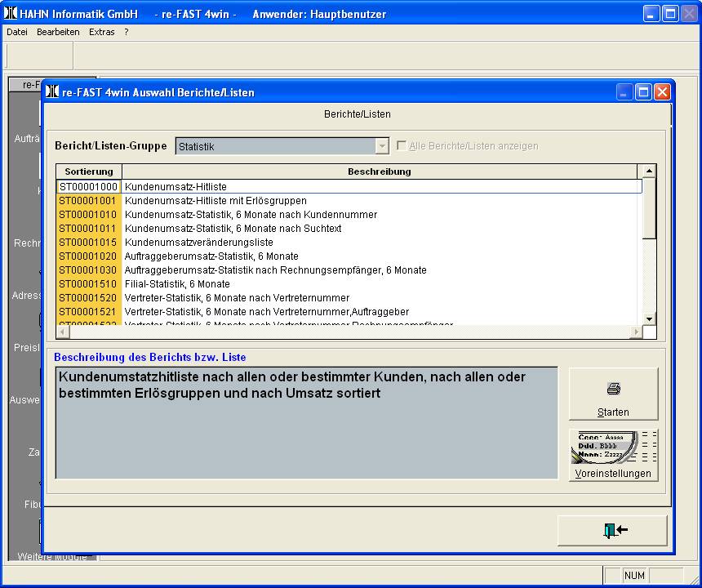Click the vertical scrollbar thumb in report list
The width and height of the screenshot is (702, 588).
649,209
